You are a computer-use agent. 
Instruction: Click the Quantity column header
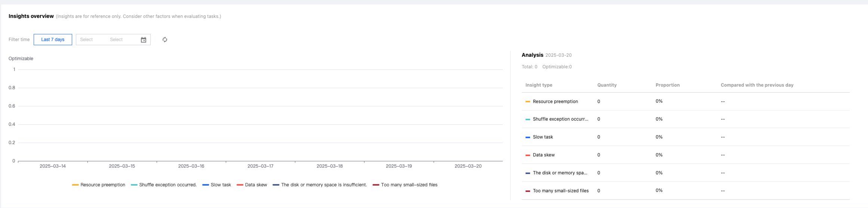point(607,85)
